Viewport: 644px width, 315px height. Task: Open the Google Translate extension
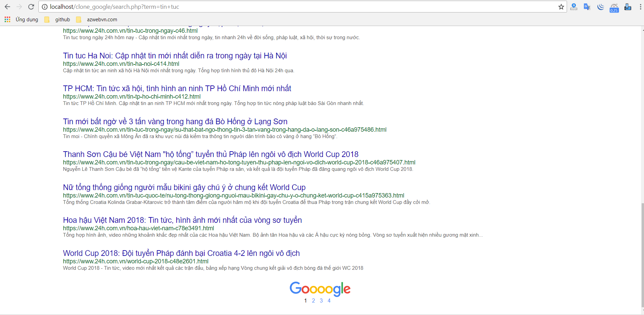[x=587, y=7]
